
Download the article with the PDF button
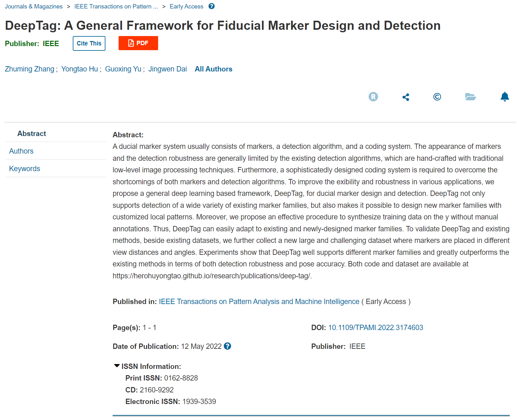138,43
